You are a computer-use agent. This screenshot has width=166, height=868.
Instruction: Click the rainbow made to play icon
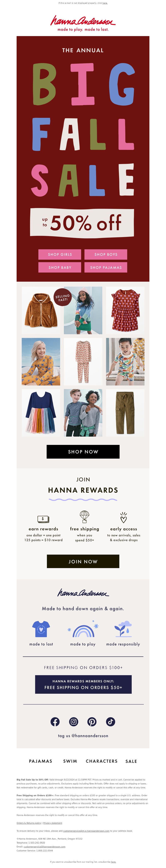[x=83, y=630]
